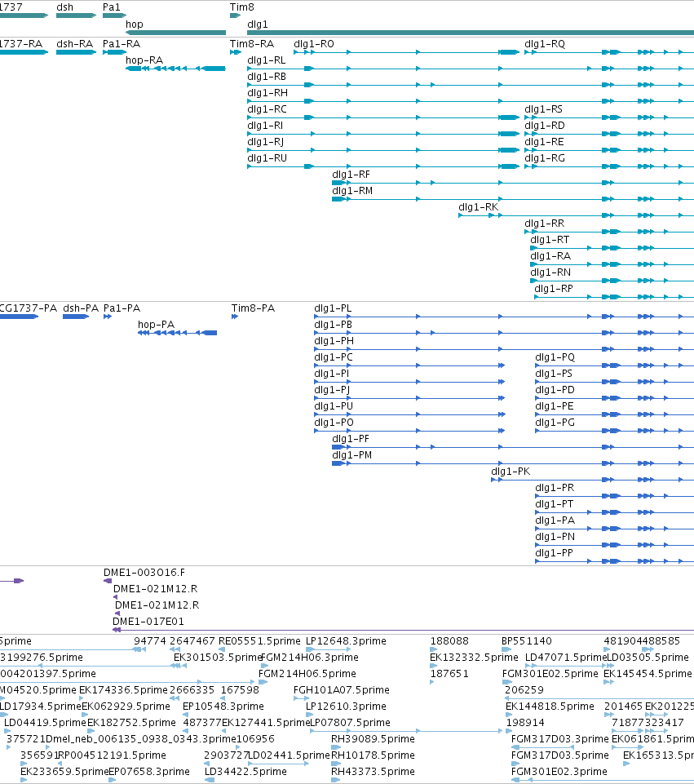Click dlg1-RE transcript label
The width and height of the screenshot is (694, 784).
click(544, 141)
